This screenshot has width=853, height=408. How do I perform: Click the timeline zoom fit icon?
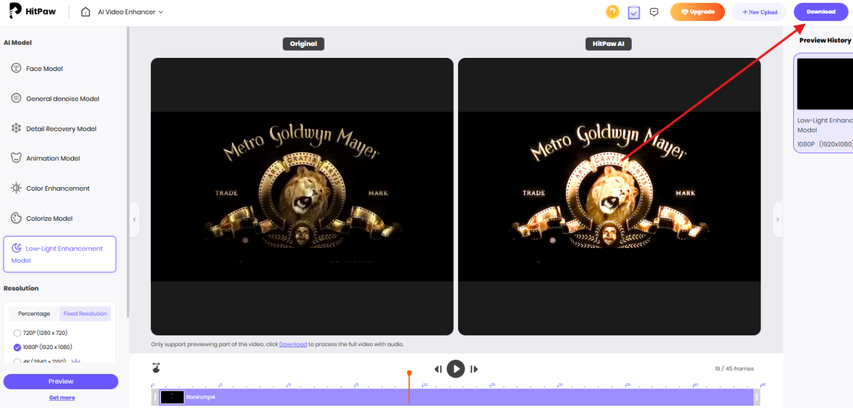[157, 368]
